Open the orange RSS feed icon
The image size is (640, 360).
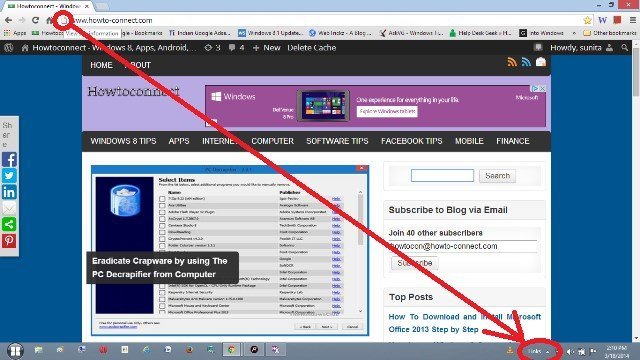pos(512,62)
